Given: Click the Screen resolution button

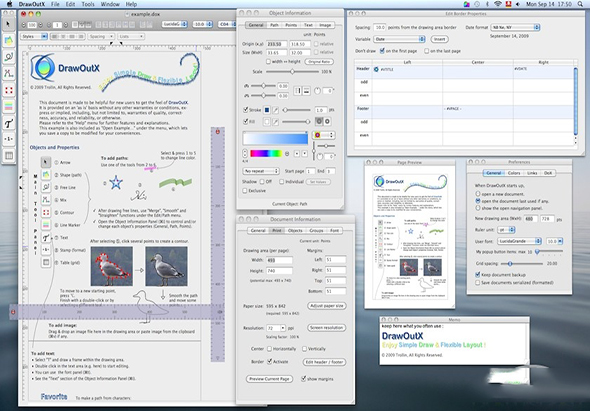Looking at the screenshot, I should coord(327,328).
